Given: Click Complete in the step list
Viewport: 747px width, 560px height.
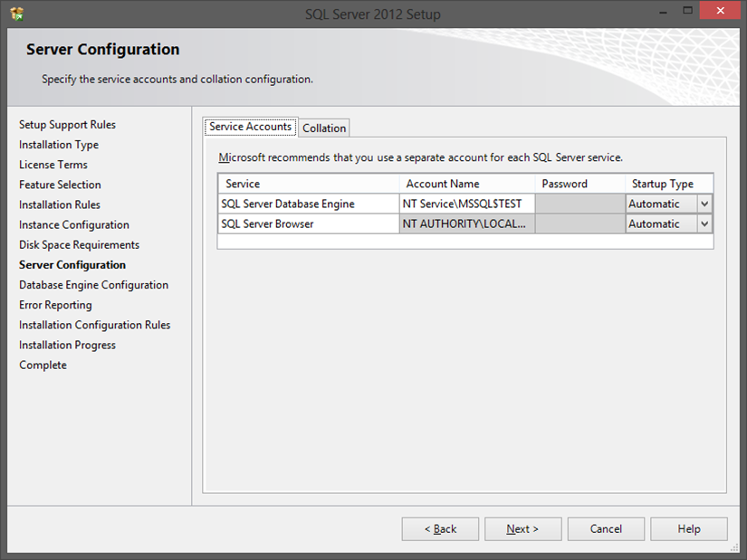Looking at the screenshot, I should (x=43, y=365).
